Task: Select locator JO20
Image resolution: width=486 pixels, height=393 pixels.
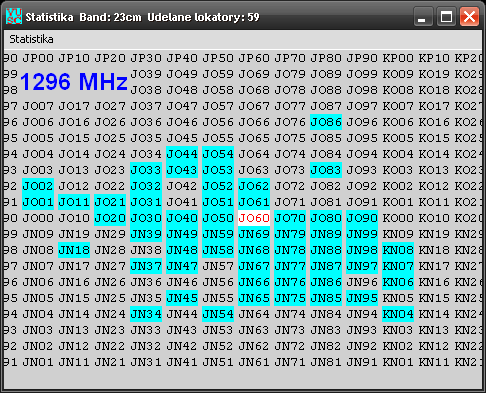Action: point(110,218)
